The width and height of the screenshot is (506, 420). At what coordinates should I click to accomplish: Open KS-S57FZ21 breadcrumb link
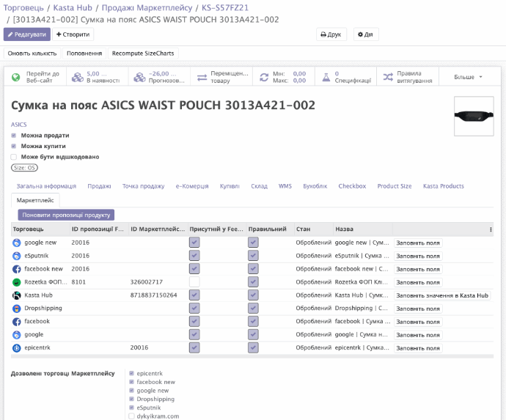225,8
